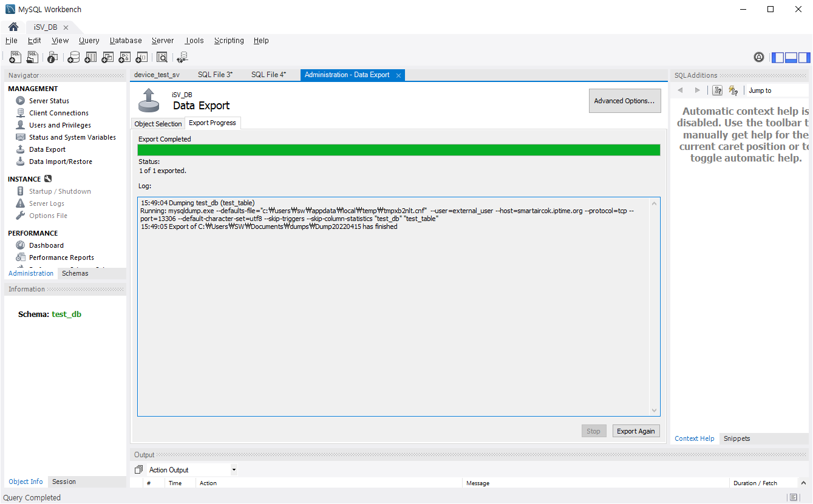Close the Administration - Data Export tab
813x504 pixels.
pyautogui.click(x=398, y=75)
